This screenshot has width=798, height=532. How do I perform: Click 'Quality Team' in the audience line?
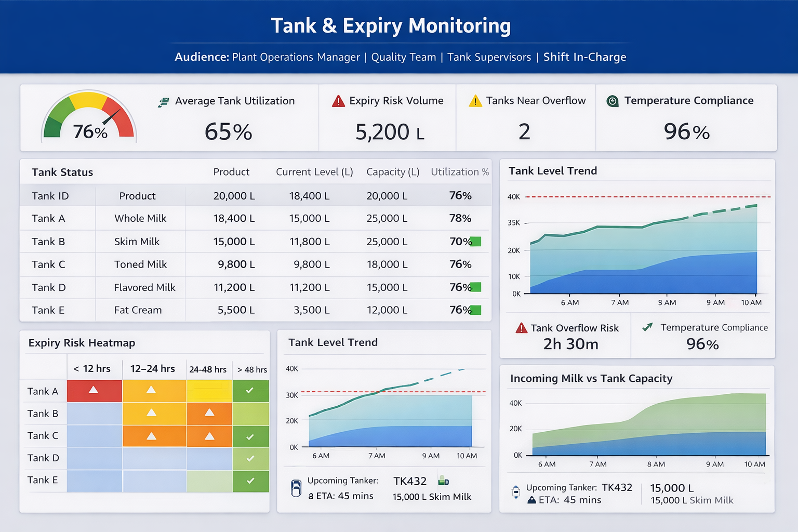pos(403,57)
